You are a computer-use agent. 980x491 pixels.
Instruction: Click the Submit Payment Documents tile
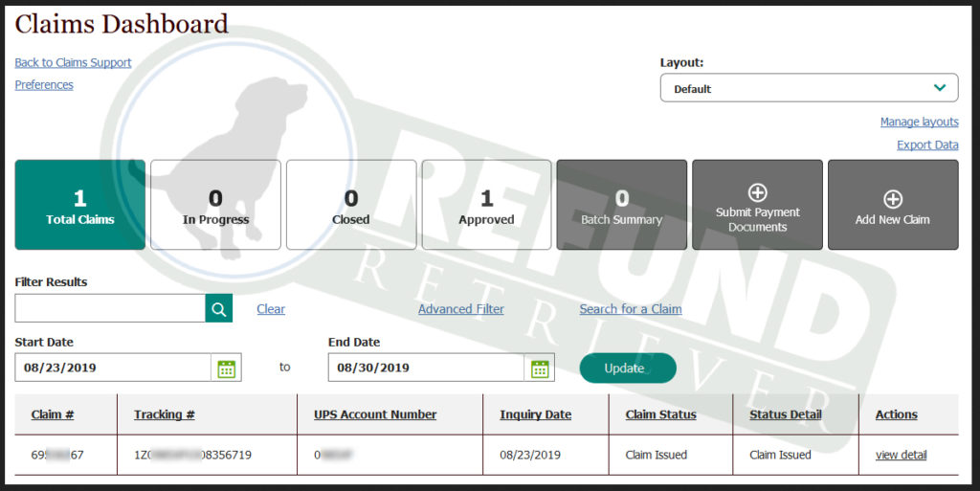tap(757, 205)
